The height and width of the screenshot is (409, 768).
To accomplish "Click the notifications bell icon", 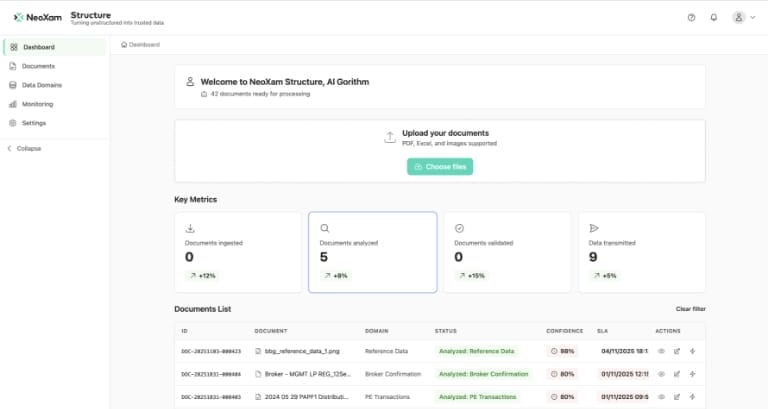I will coord(714,17).
